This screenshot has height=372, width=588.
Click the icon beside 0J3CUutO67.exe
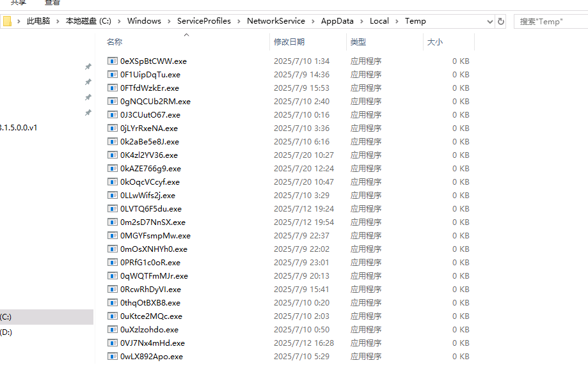click(113, 115)
